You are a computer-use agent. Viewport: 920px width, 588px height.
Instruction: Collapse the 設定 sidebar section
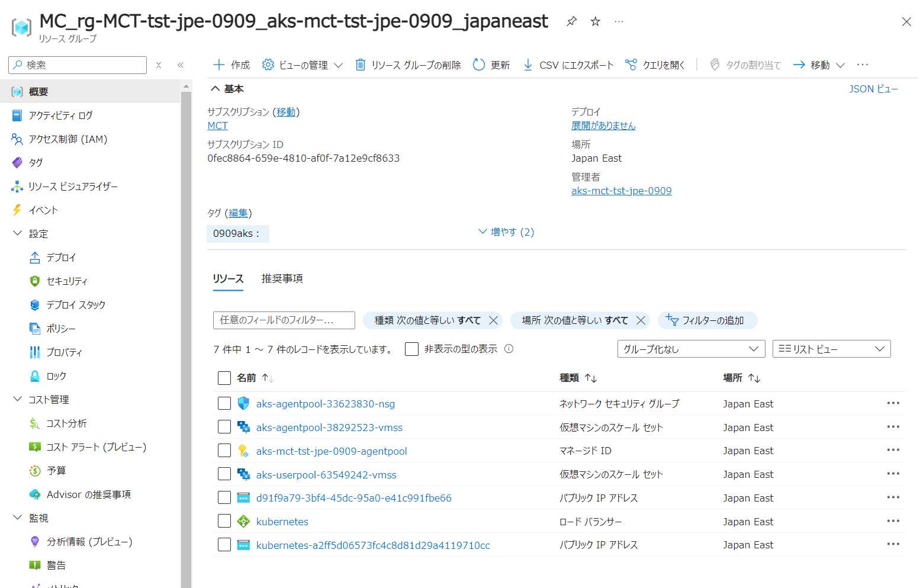pos(17,233)
